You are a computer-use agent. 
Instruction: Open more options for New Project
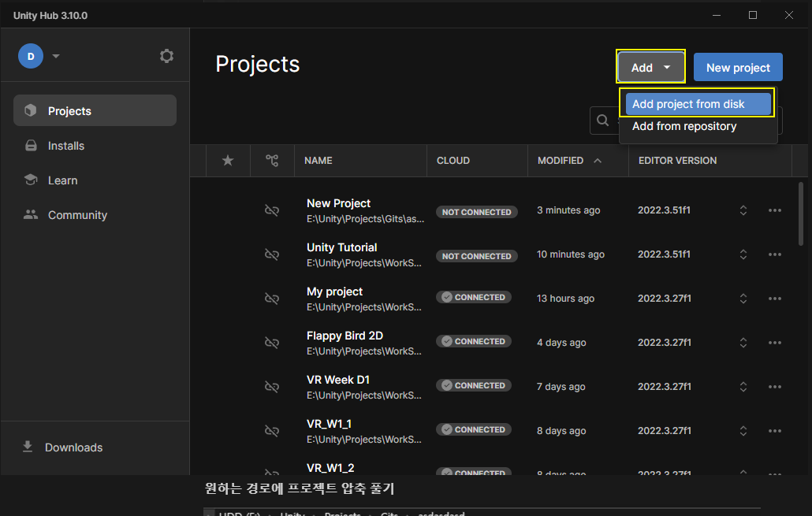775,210
